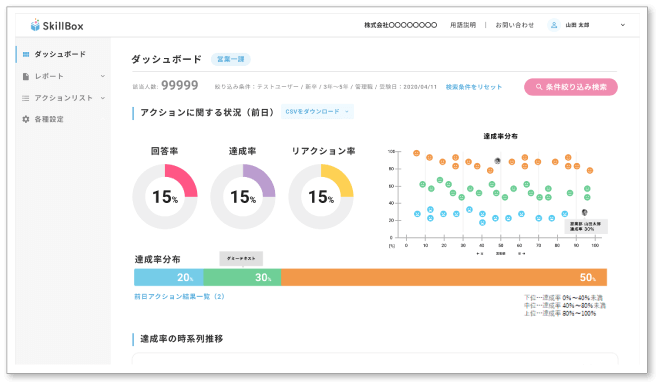Click the アクションリスト list icon
The width and height of the screenshot is (660, 386).
click(x=26, y=98)
